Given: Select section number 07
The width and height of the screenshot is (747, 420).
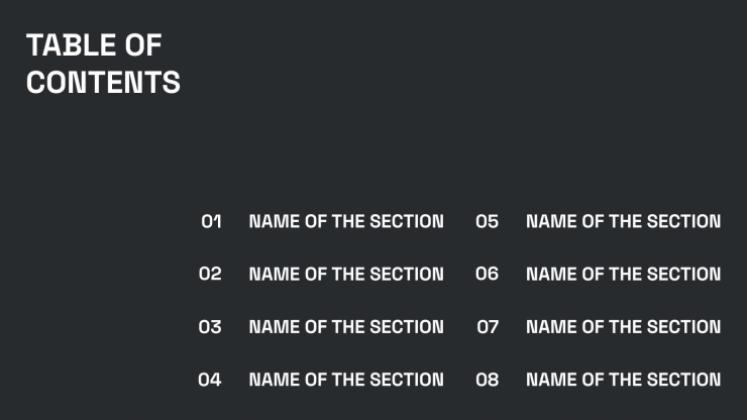Looking at the screenshot, I should pos(487,327).
